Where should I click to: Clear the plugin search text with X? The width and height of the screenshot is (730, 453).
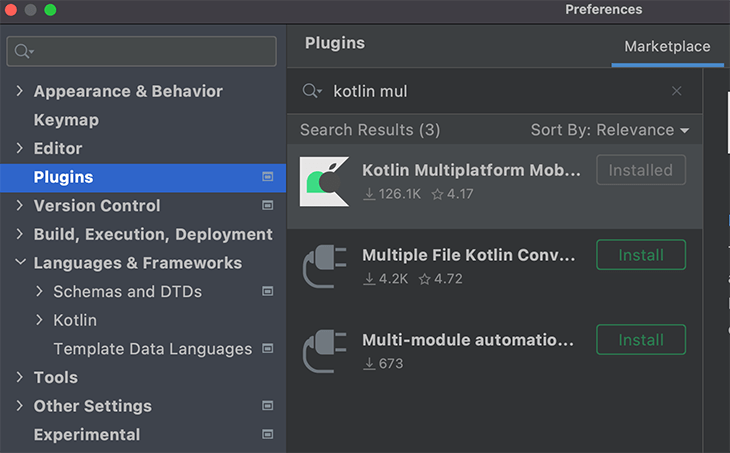pyautogui.click(x=676, y=91)
